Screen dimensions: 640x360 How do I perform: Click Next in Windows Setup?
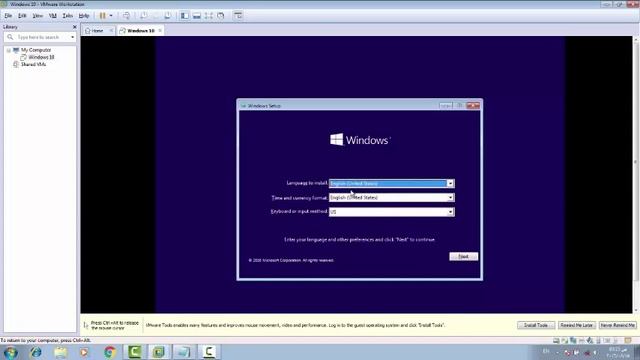point(463,256)
